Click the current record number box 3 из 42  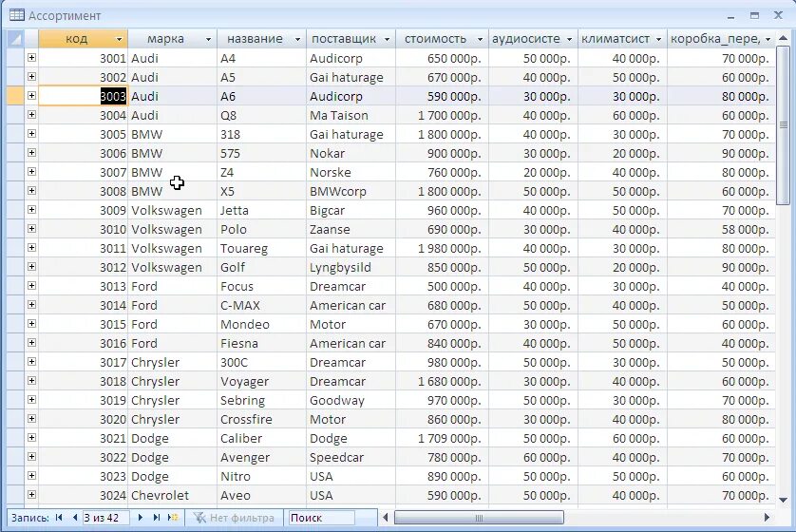point(105,518)
